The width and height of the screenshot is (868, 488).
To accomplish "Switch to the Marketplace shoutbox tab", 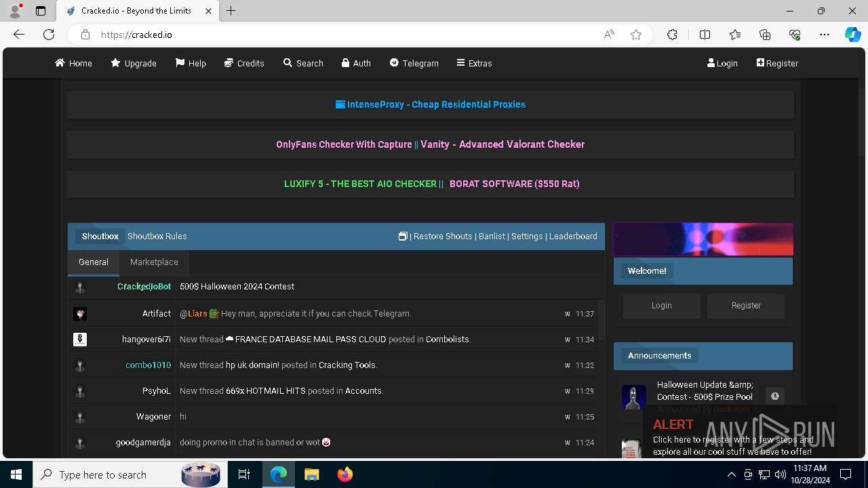I will click(154, 262).
